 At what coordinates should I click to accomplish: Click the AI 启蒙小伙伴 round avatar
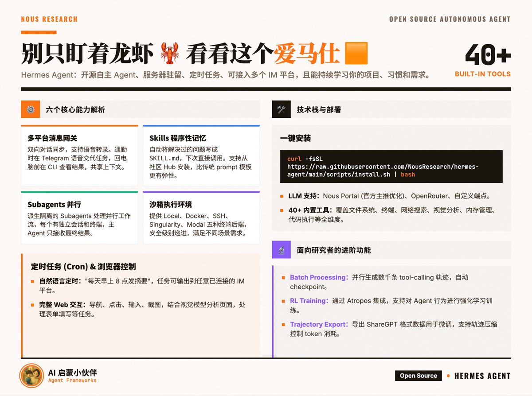[x=31, y=376]
